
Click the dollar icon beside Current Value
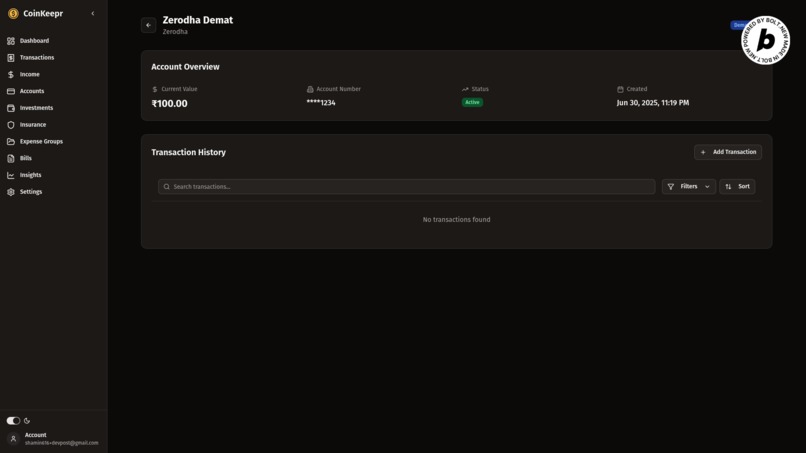tap(155, 89)
